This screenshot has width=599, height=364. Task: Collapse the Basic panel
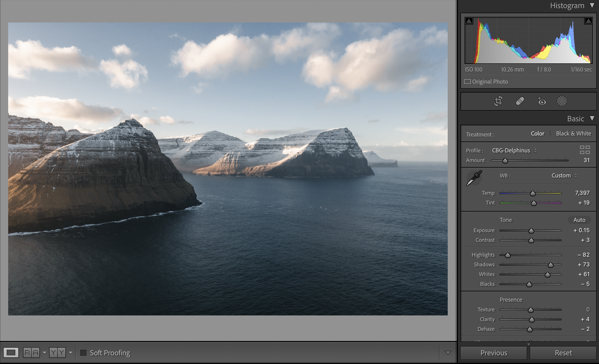click(592, 119)
